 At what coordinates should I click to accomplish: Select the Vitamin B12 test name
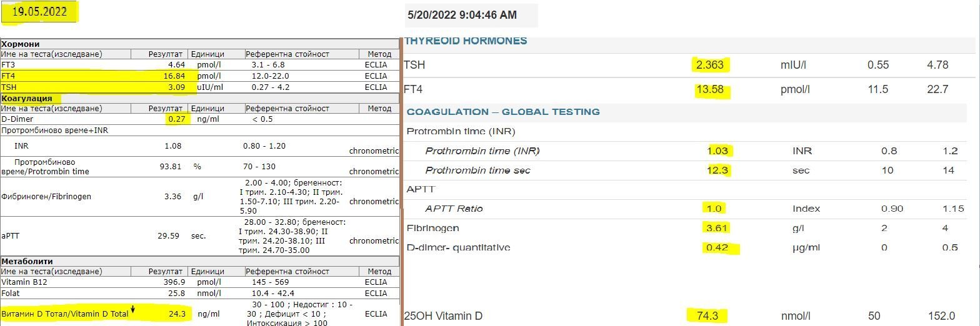[24, 282]
